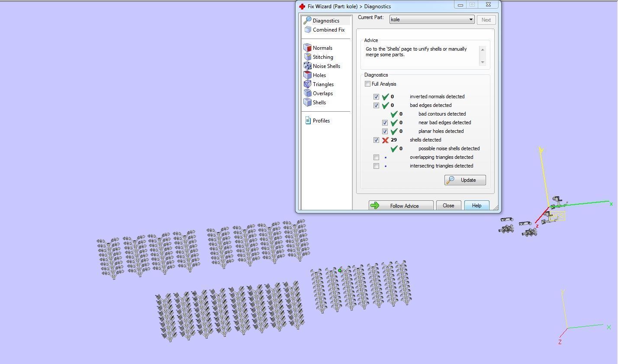
Task: Click the Overlaps cube icon
Action: click(307, 93)
